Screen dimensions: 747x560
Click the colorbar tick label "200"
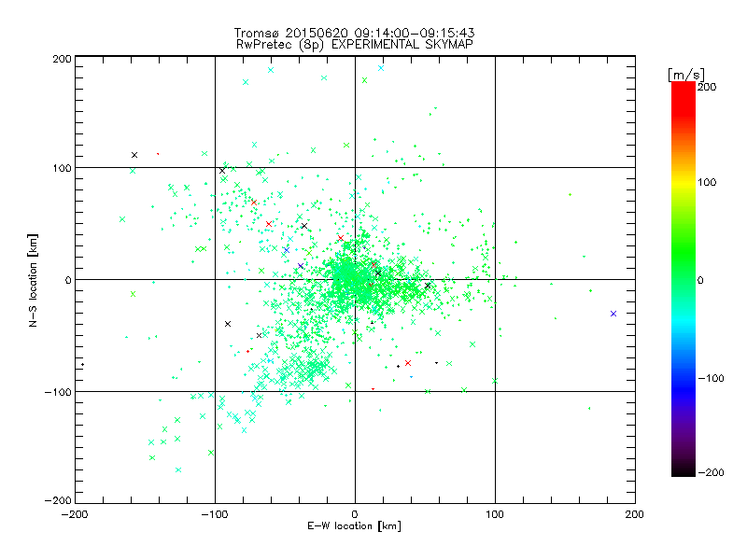[707, 87]
